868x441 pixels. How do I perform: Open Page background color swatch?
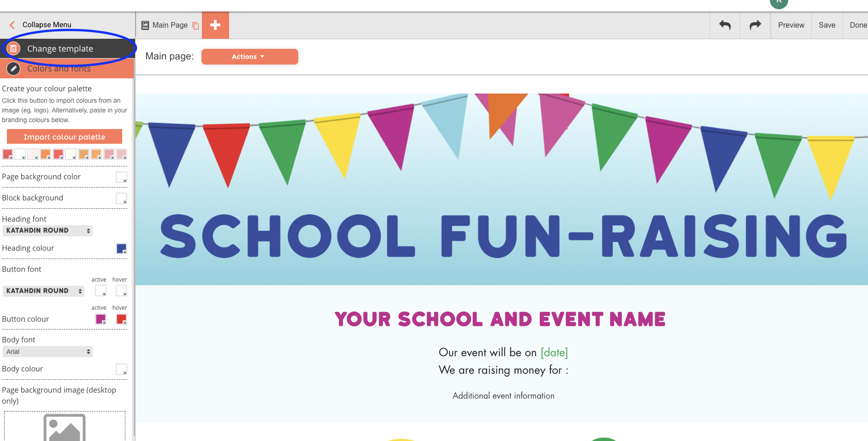click(x=121, y=177)
